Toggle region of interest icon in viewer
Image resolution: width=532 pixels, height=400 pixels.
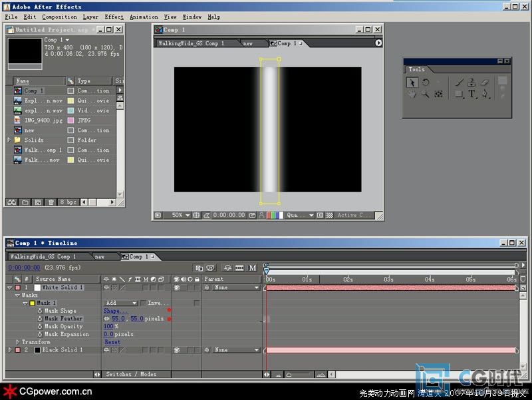pyautogui.click(x=320, y=215)
